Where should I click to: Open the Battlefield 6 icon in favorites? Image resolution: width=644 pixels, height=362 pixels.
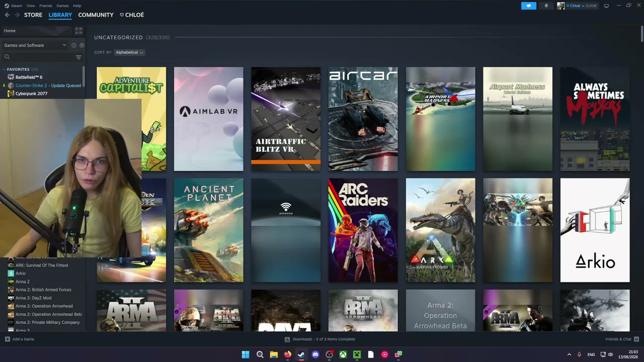(x=11, y=77)
